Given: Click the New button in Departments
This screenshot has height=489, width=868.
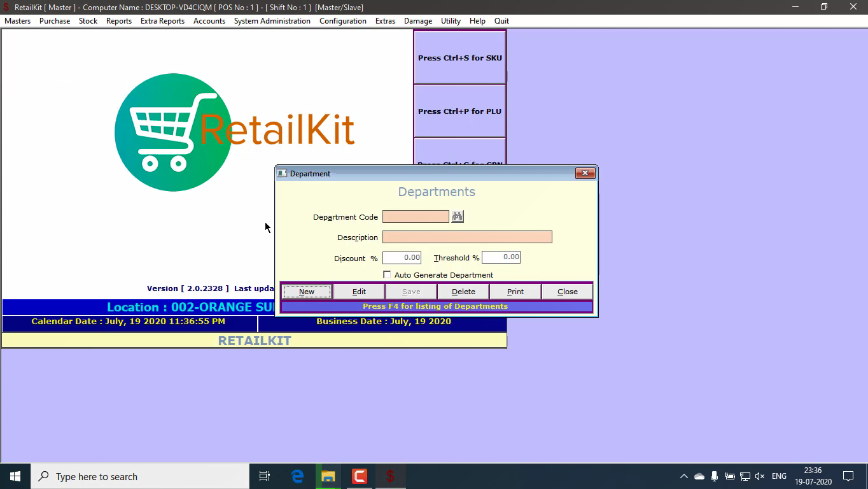Looking at the screenshot, I should coord(307,292).
